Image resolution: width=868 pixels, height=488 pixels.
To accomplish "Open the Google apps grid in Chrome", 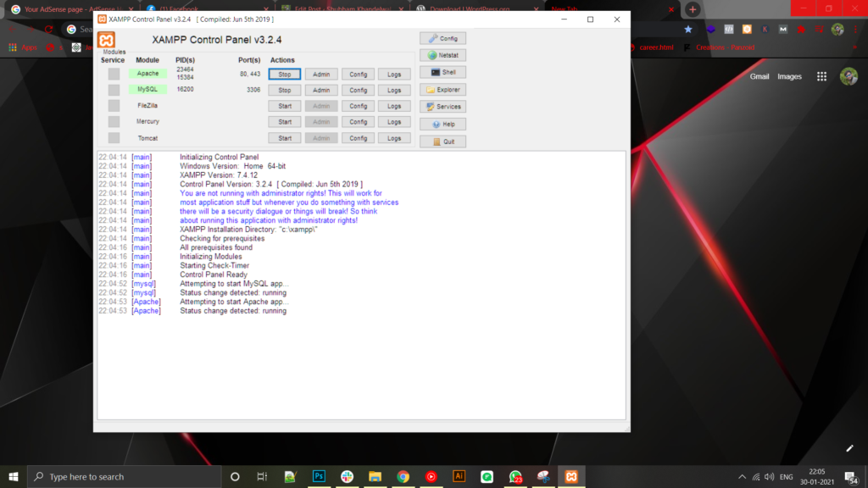I will pyautogui.click(x=821, y=76).
